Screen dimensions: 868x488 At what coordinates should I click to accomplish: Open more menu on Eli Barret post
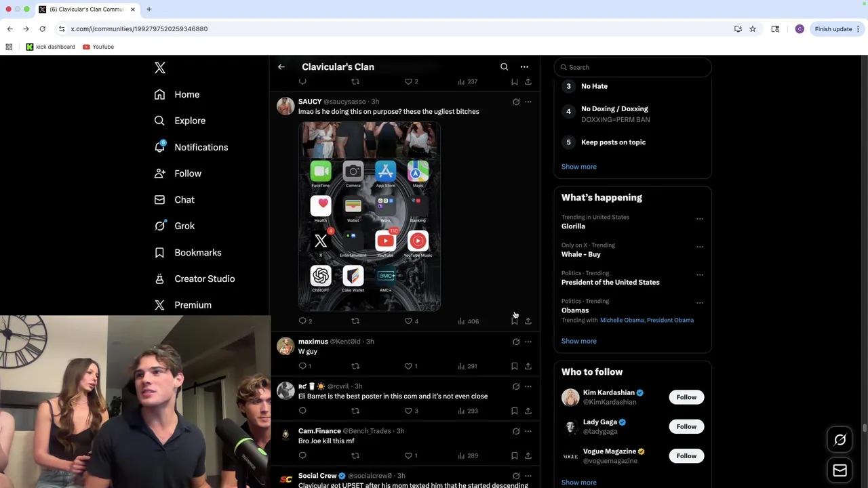(x=528, y=386)
